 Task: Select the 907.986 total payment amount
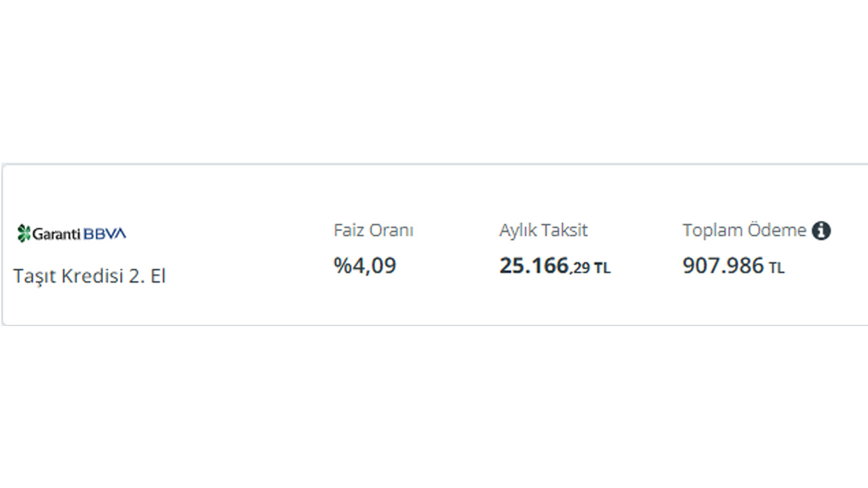click(x=723, y=266)
